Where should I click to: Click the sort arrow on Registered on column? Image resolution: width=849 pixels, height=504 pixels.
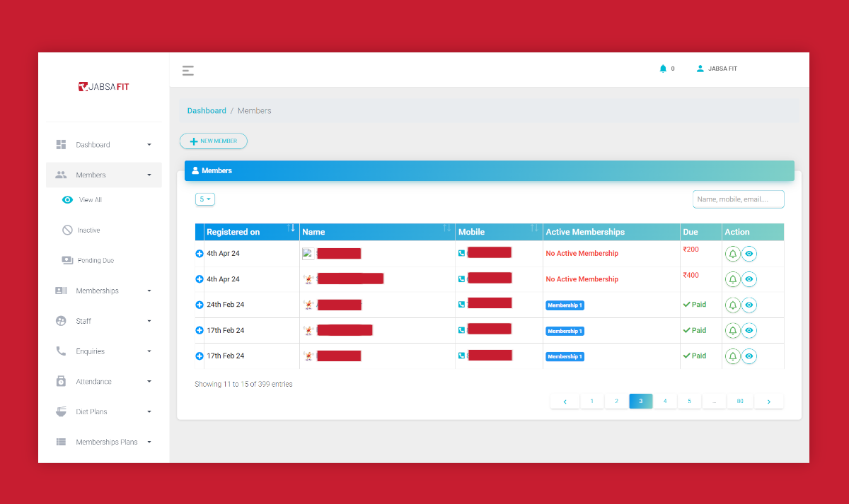(x=291, y=229)
